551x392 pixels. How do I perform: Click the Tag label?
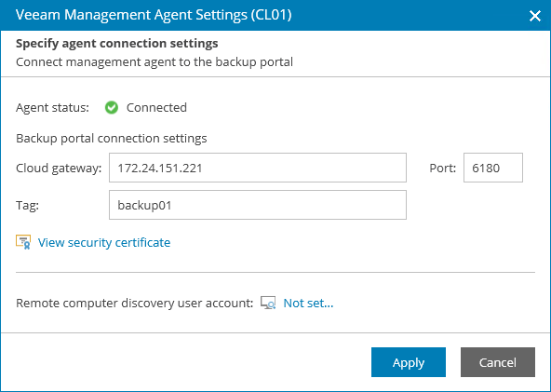(27, 206)
